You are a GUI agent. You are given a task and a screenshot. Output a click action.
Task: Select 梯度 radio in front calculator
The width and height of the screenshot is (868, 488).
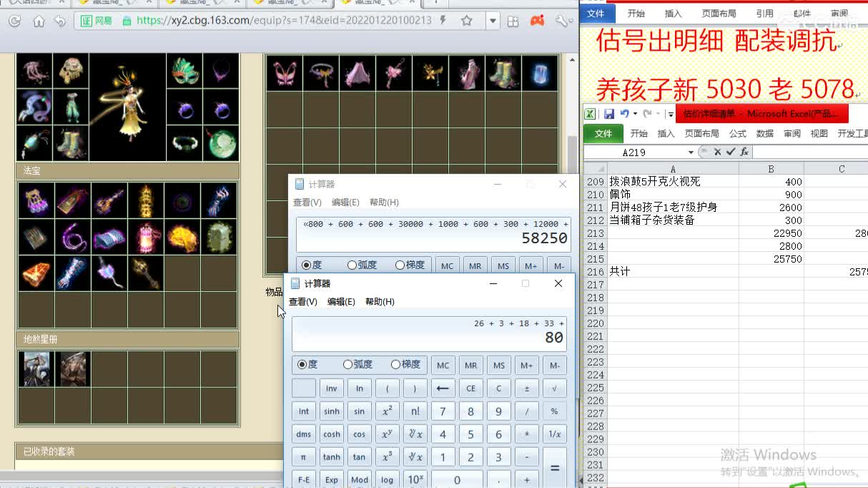406,364
